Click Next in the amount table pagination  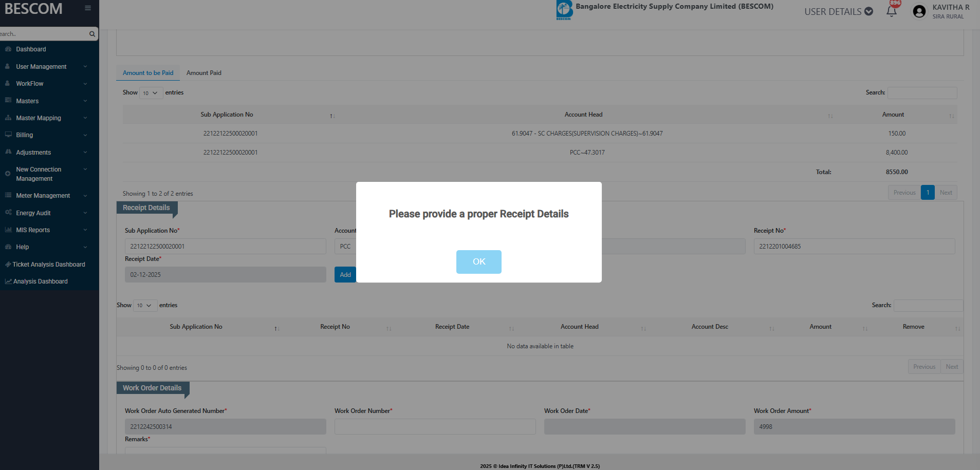[946, 193]
